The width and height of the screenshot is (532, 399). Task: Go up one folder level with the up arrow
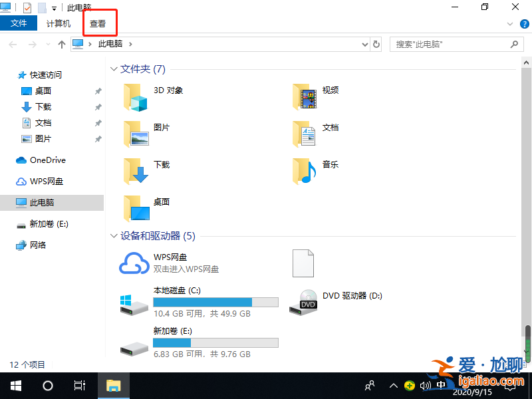coord(61,45)
